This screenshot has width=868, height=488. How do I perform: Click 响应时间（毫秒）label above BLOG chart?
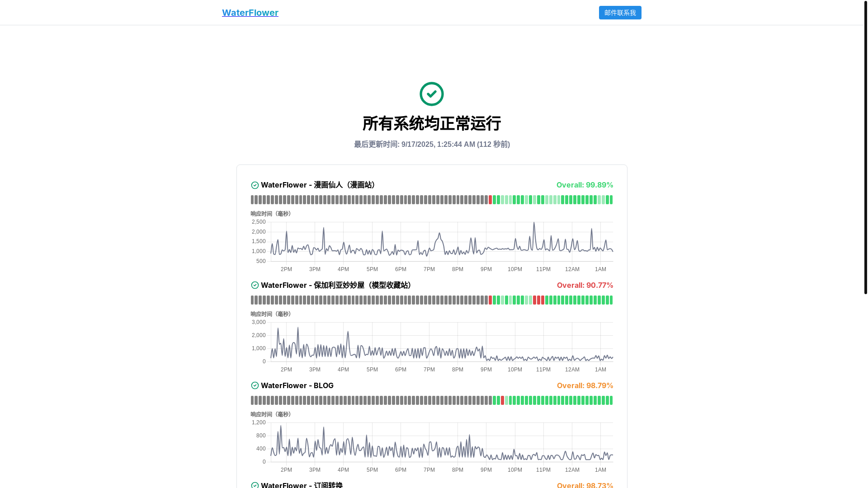272,414
